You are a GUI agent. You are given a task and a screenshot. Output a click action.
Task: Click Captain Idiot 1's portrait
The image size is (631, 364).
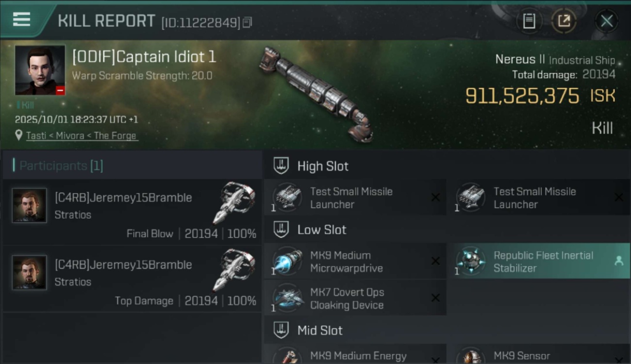(40, 70)
